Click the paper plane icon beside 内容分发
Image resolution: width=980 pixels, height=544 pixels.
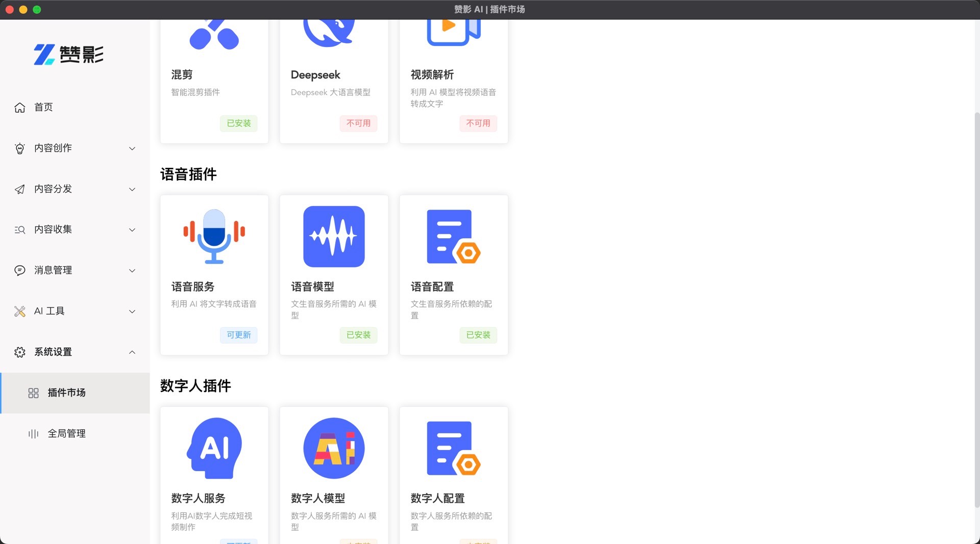[x=20, y=189]
